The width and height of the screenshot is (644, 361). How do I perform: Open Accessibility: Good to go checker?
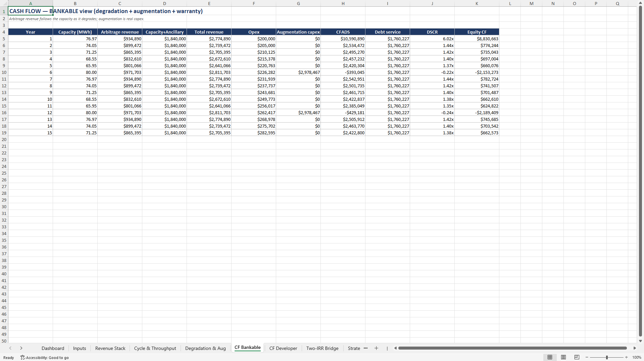coord(45,358)
